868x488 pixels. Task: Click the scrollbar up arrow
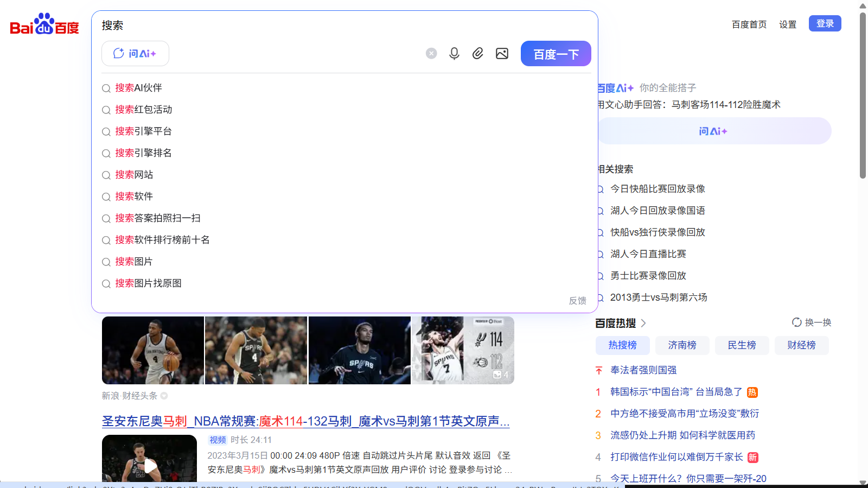863,6
